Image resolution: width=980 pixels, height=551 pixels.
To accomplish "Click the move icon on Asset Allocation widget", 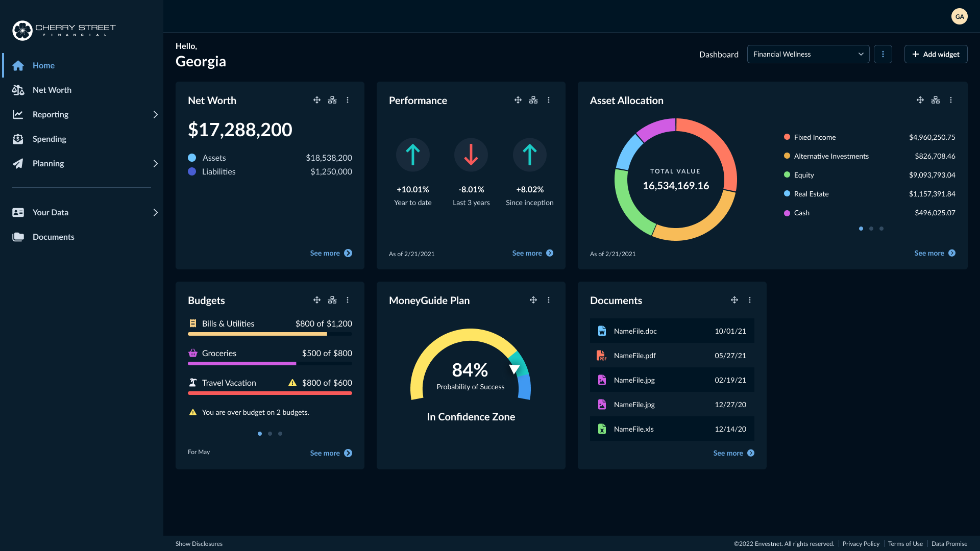I will 920,100.
